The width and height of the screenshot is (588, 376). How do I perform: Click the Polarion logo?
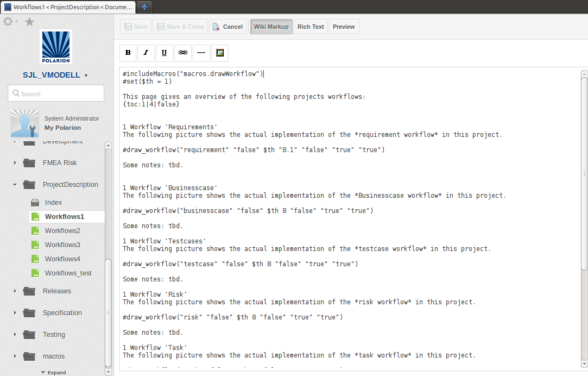pos(55,47)
